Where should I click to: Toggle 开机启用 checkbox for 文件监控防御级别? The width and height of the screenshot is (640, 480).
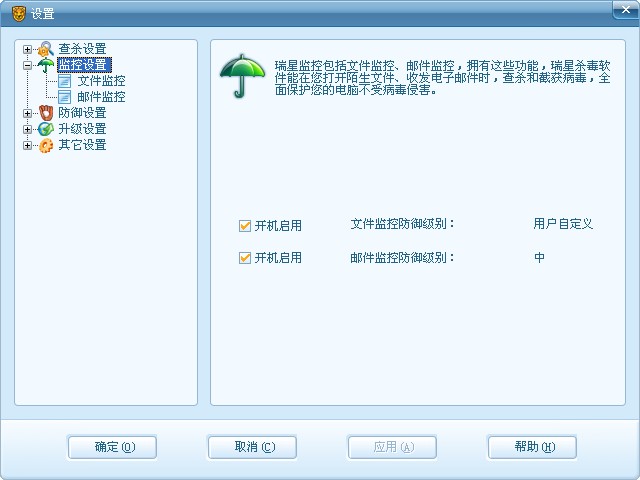[x=244, y=226]
